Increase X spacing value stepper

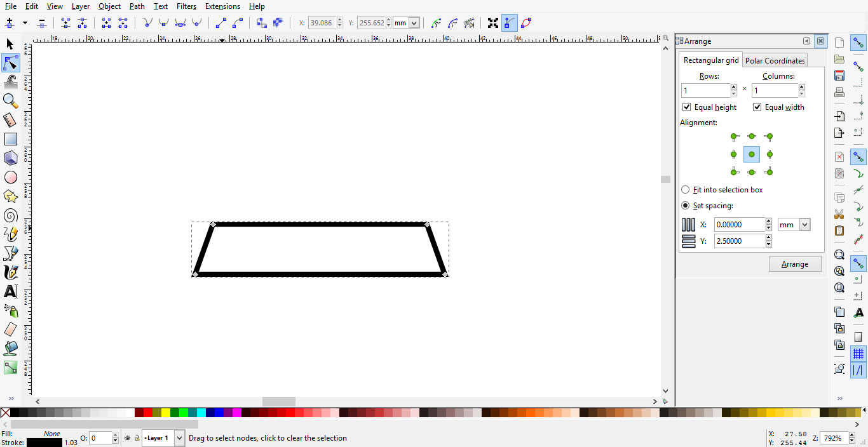tap(769, 222)
